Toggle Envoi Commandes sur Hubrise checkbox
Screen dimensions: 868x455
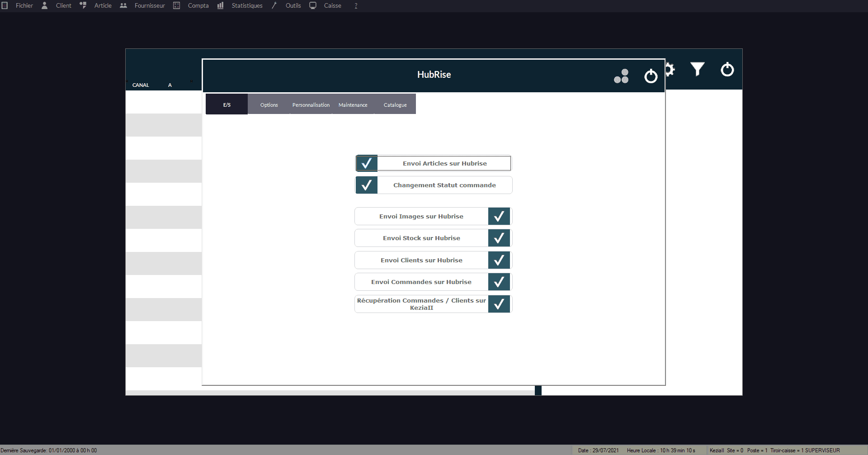499,282
